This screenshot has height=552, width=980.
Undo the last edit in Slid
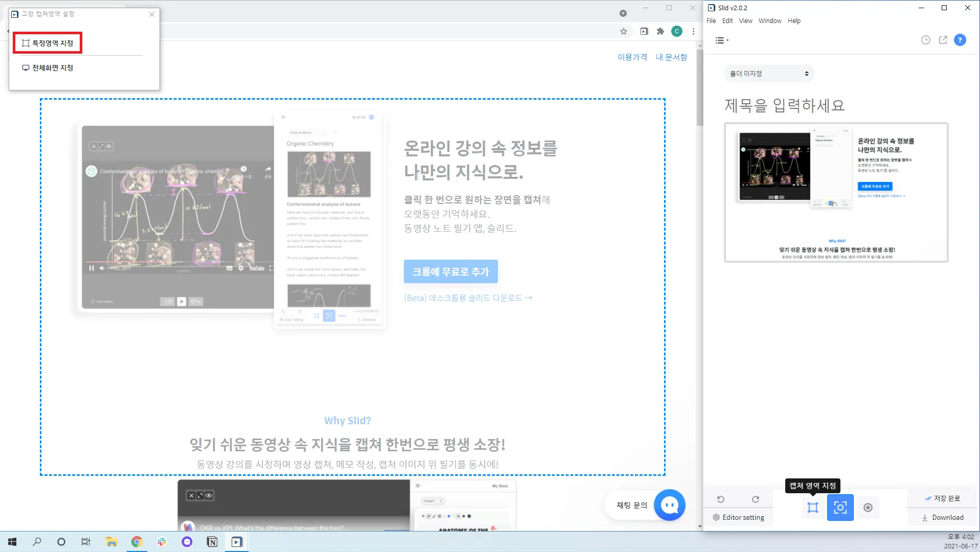[721, 499]
